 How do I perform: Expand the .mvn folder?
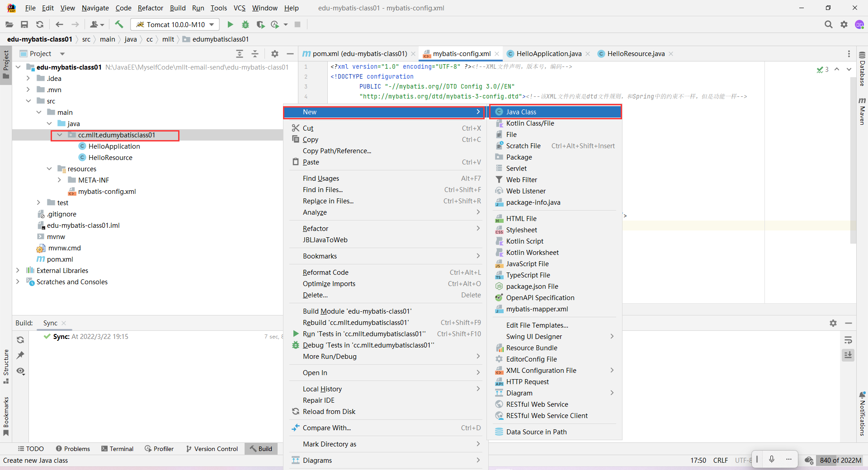click(x=28, y=90)
